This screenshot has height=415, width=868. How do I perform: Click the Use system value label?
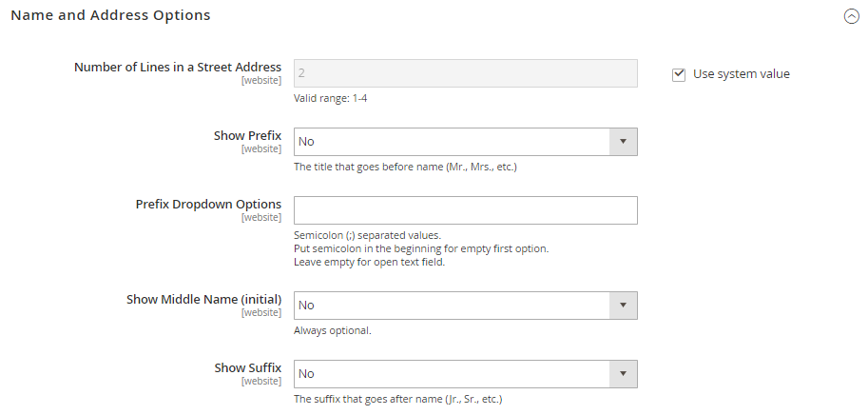(x=742, y=74)
